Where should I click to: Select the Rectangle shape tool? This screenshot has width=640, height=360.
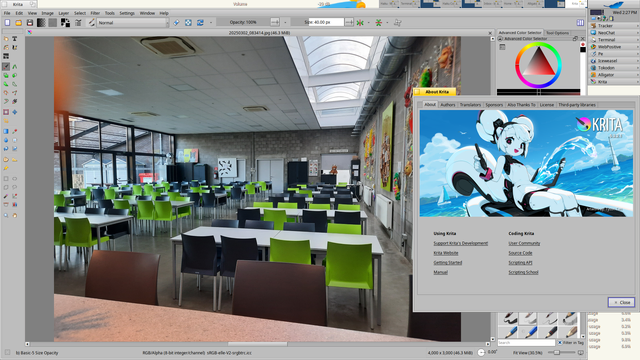click(x=6, y=76)
